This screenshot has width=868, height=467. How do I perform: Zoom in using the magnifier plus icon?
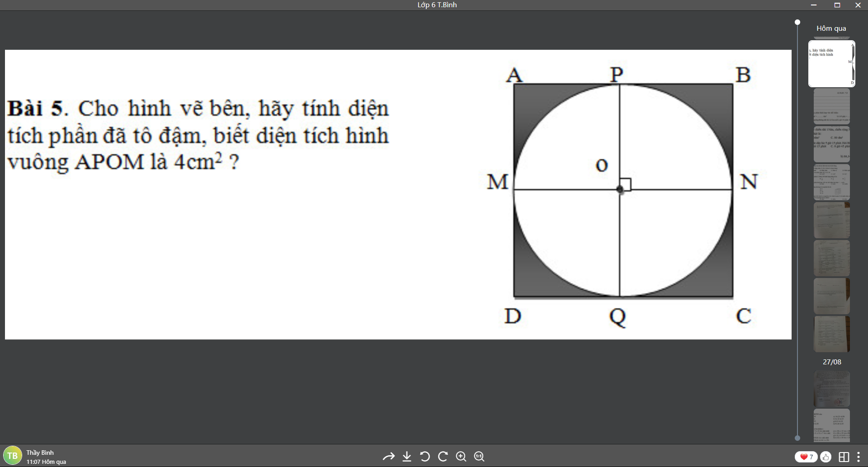pyautogui.click(x=461, y=457)
